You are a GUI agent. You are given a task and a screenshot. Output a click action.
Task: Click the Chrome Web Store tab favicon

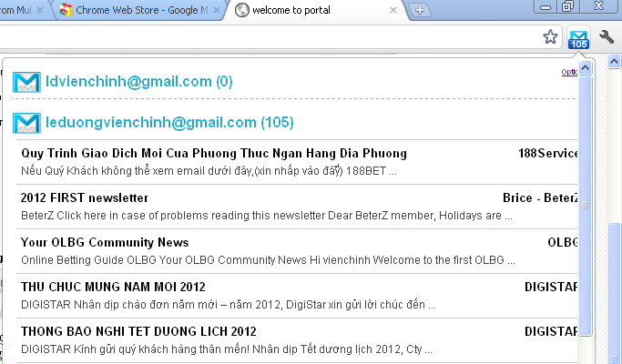(x=66, y=10)
